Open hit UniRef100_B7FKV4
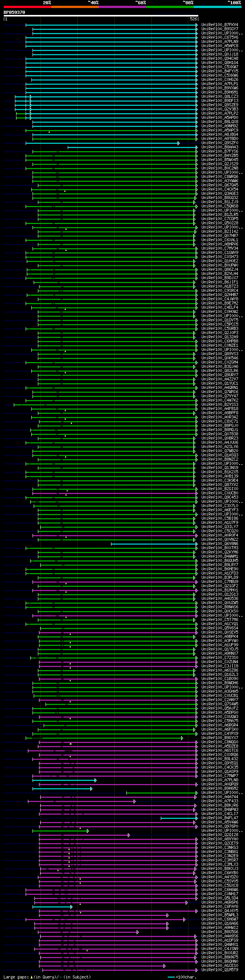 (x=220, y=25)
